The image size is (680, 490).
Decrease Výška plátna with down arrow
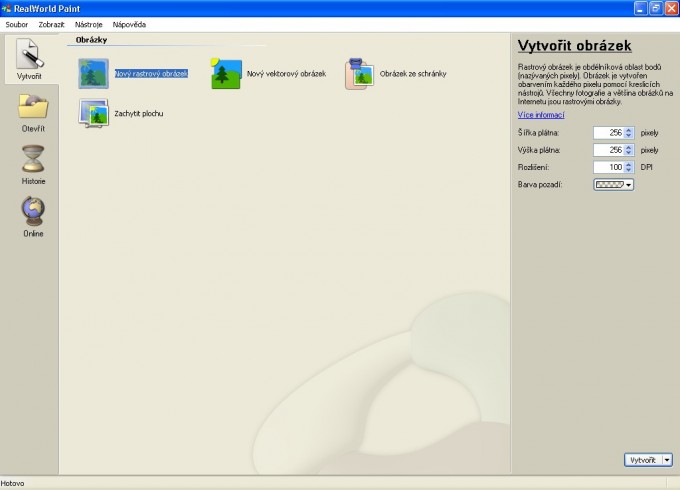629,153
